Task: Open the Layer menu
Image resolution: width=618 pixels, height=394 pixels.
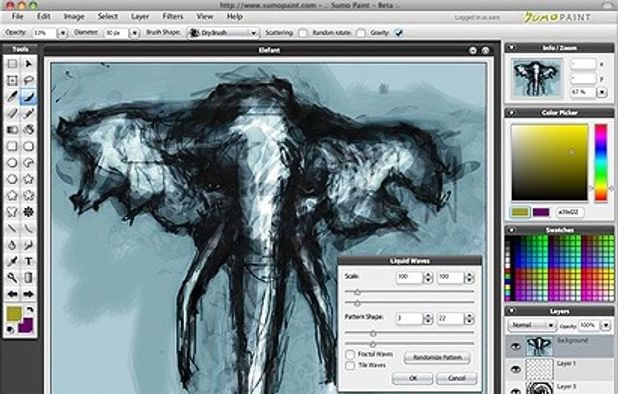Action: 140,17
